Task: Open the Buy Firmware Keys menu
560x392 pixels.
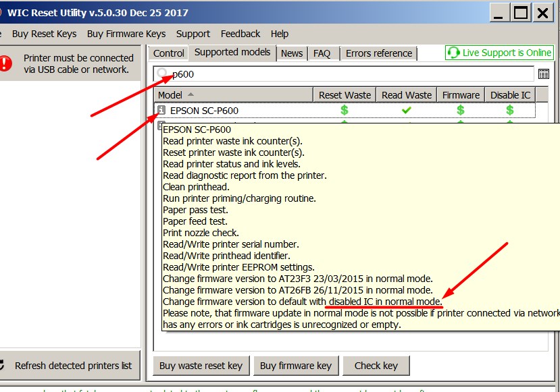Action: coord(126,34)
